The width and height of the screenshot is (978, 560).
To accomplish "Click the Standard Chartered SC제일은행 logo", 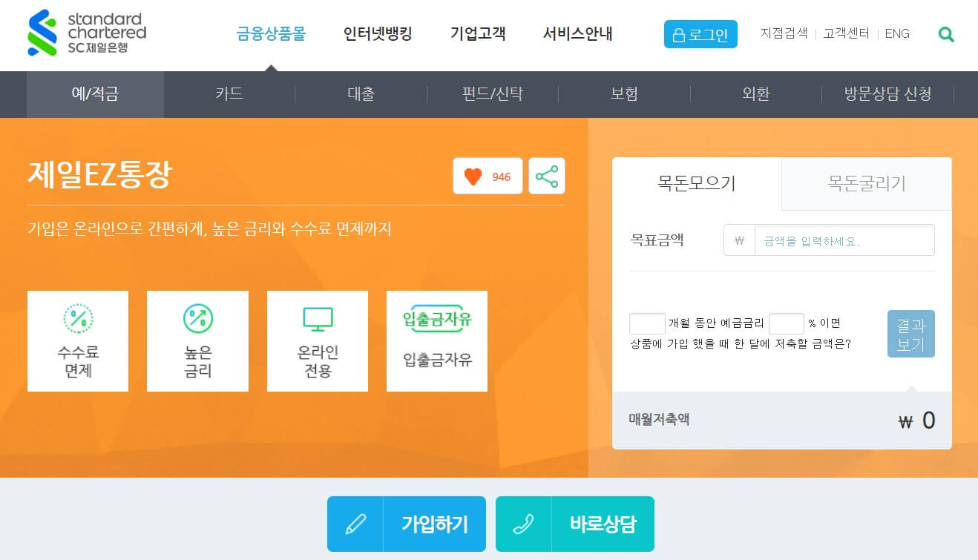I will coord(87,33).
